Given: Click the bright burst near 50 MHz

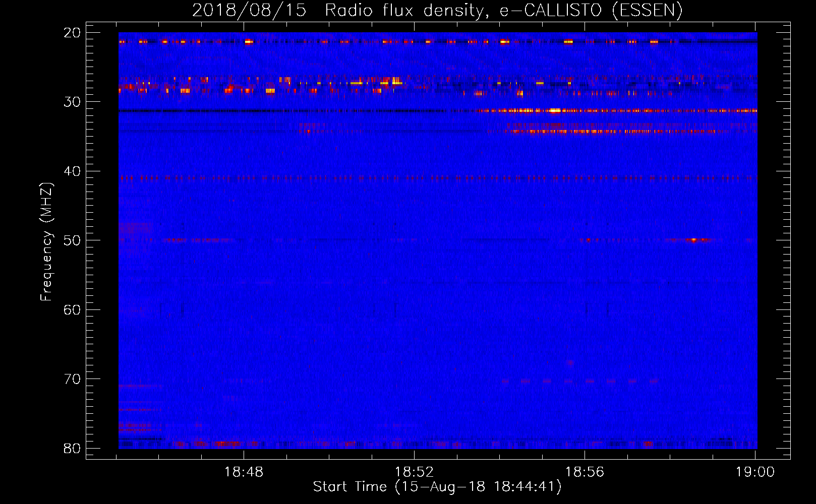Looking at the screenshot, I should pos(694,240).
